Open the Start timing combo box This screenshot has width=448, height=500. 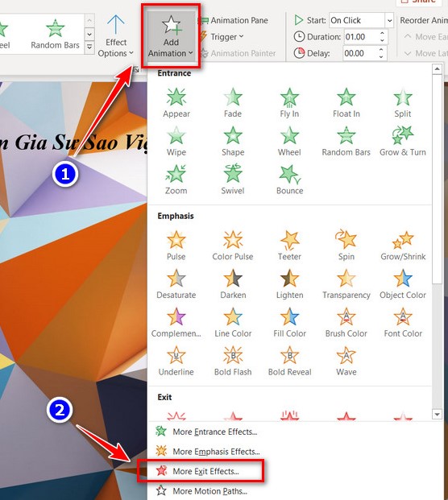tap(361, 20)
